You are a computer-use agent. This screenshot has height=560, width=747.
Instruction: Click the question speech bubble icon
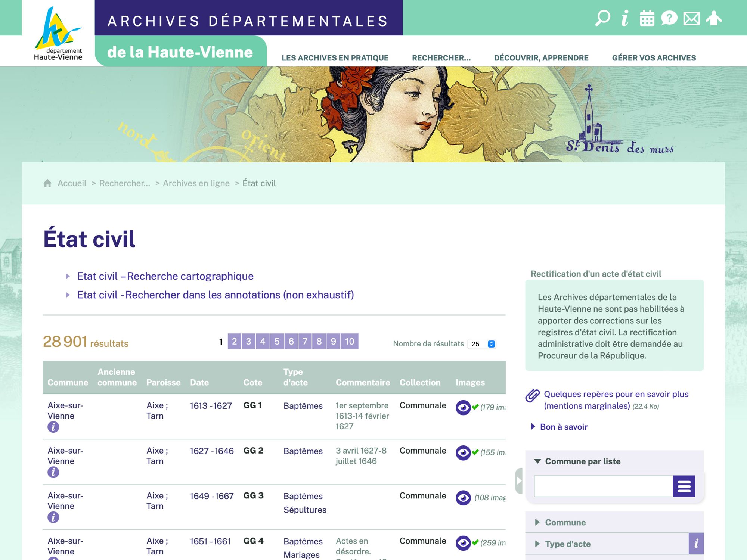coord(669,18)
